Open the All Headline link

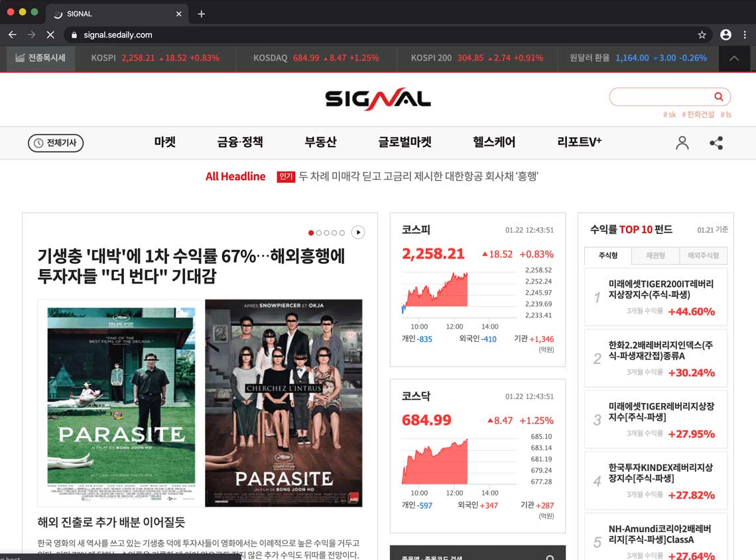tap(235, 176)
